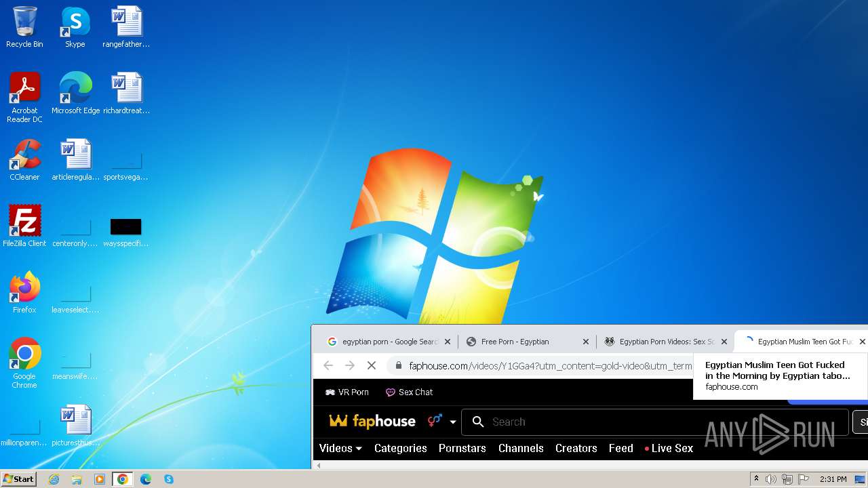Expand the Videos dropdown menu
Viewport: 868px width, 488px height.
[340, 448]
